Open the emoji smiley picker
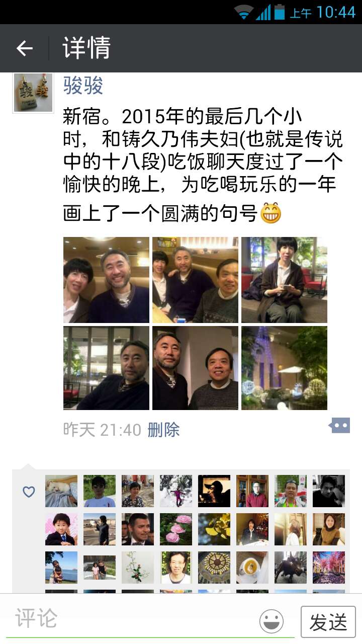 click(271, 621)
